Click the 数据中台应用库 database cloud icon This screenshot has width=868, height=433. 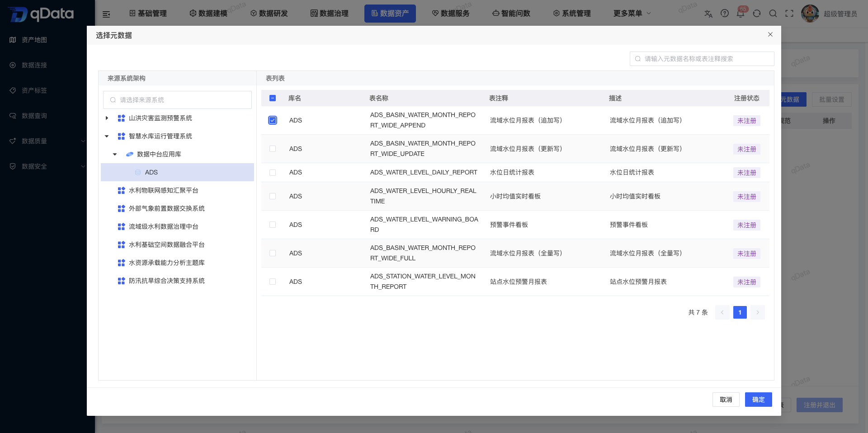pos(129,154)
